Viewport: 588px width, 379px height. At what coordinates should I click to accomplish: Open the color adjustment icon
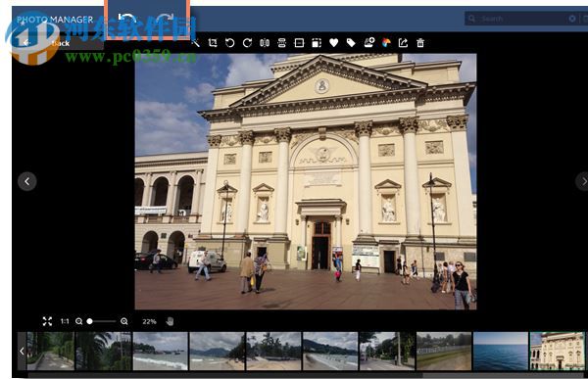pyautogui.click(x=386, y=43)
